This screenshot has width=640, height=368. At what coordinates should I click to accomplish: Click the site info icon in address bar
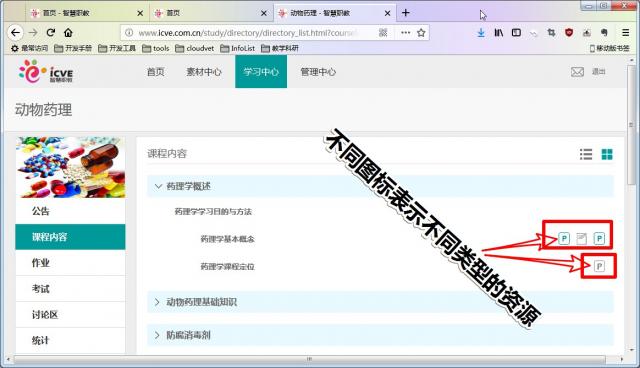pyautogui.click(x=129, y=33)
